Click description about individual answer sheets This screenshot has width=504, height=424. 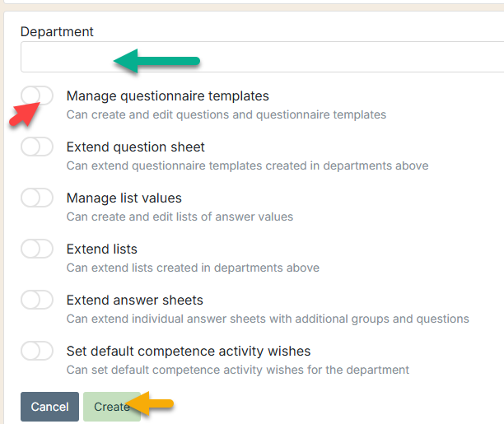click(268, 319)
